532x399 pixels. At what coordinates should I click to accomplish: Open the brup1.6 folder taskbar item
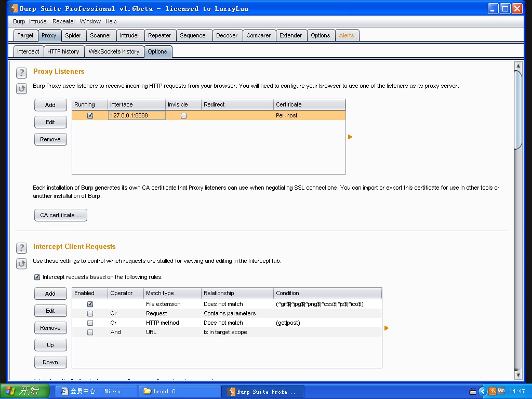(x=179, y=391)
